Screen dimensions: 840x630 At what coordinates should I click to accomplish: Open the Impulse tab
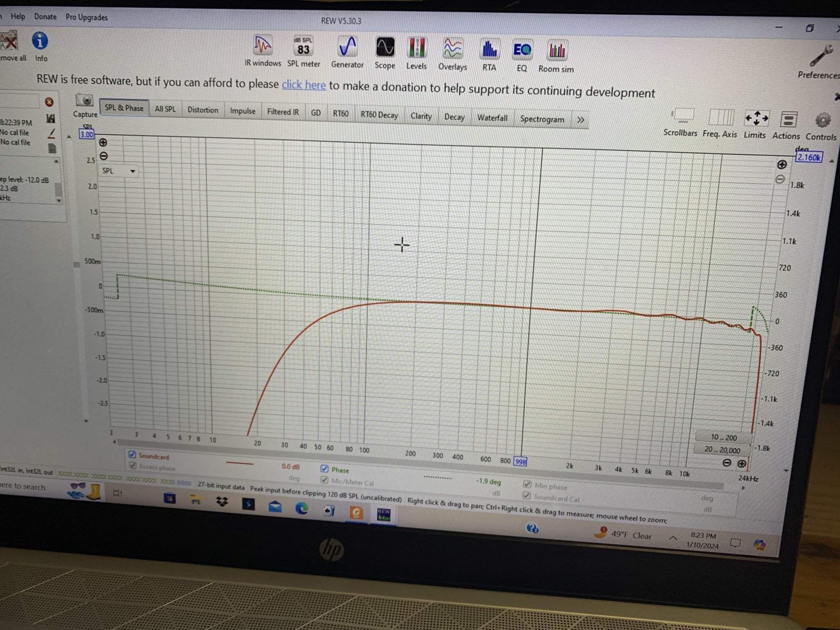tap(242, 111)
